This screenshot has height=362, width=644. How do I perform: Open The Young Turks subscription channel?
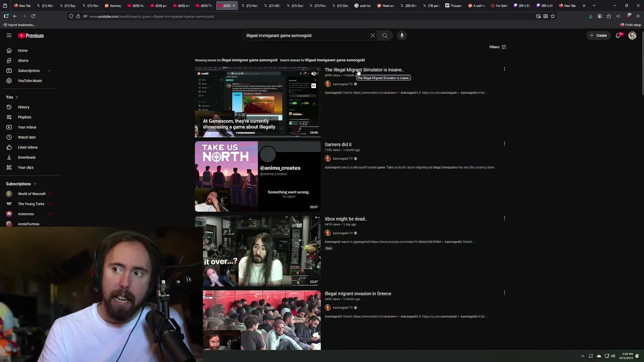click(30, 204)
